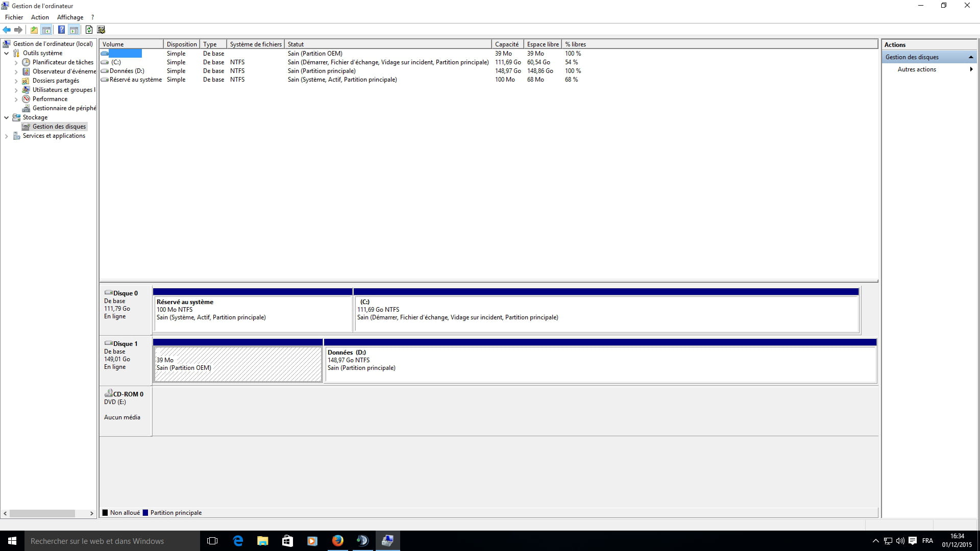Toggle the Actions pane toolbar button
This screenshot has height=551, width=980.
point(74,30)
